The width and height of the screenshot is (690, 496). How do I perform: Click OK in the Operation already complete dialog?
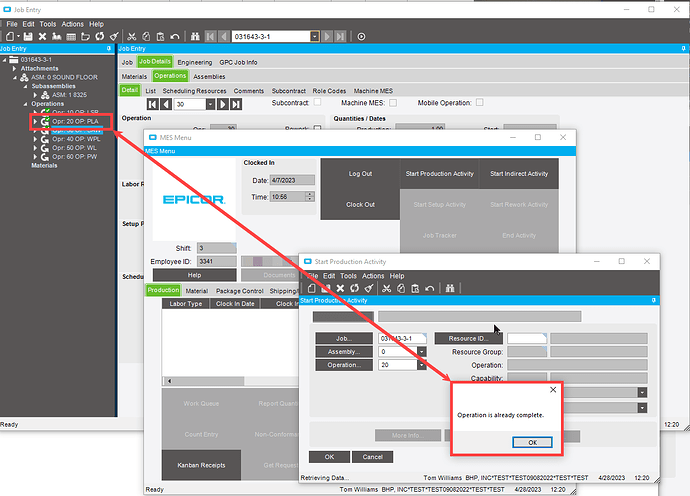pos(532,442)
